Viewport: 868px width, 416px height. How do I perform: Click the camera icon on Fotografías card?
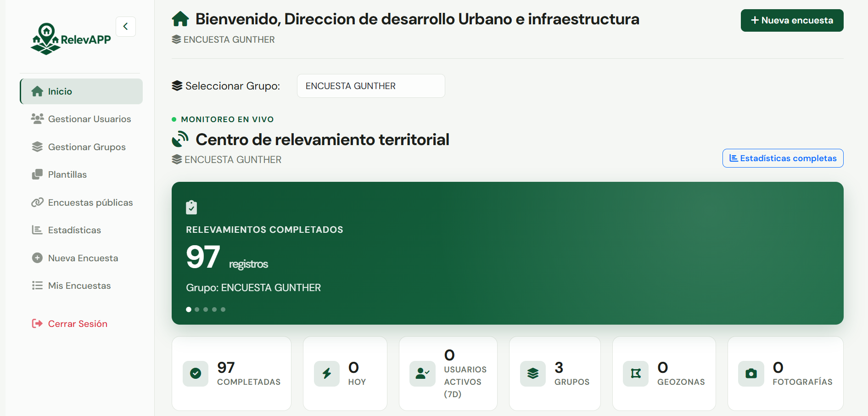[x=751, y=374]
